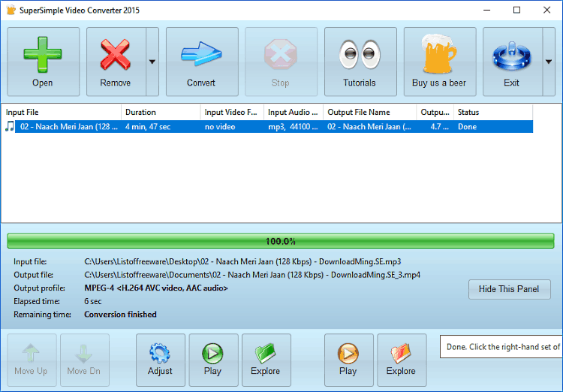This screenshot has width=563, height=392.
Task: Click the Buy us a beer mug
Action: pos(440,62)
